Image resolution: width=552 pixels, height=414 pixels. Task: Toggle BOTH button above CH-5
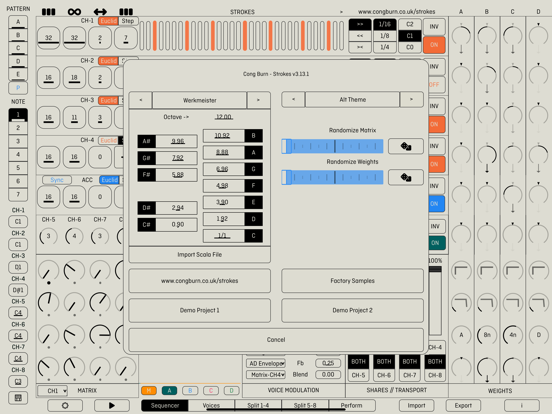point(358,362)
